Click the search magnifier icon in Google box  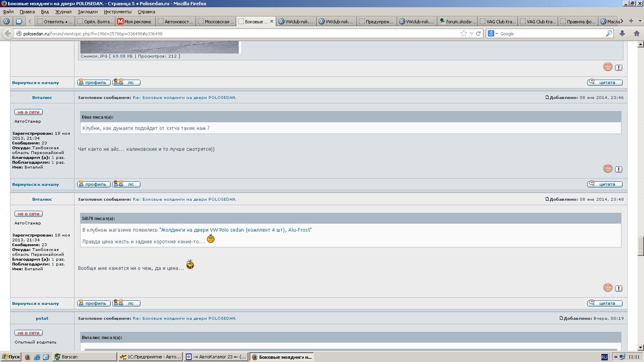coord(609,34)
